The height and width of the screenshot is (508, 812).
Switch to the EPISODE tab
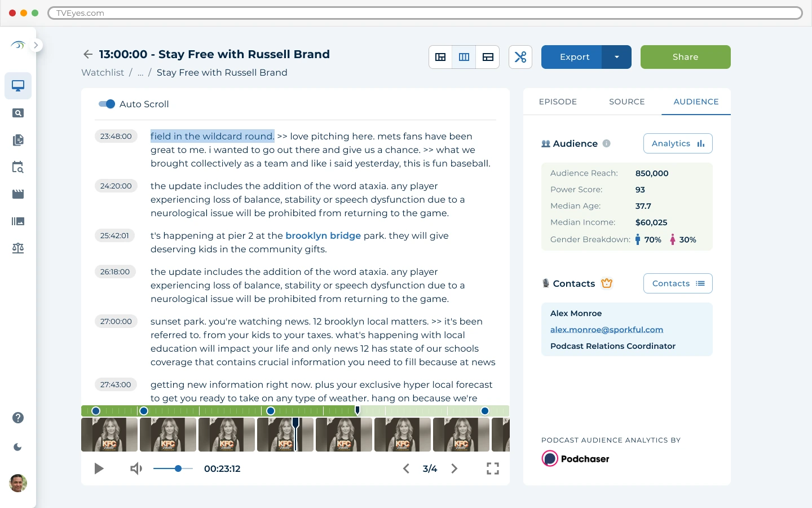(x=558, y=102)
